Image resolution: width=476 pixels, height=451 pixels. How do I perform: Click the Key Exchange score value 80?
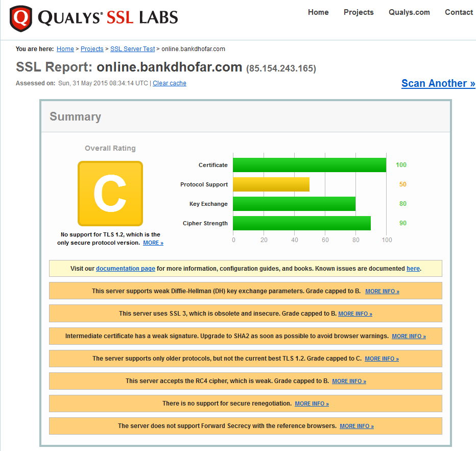click(403, 204)
